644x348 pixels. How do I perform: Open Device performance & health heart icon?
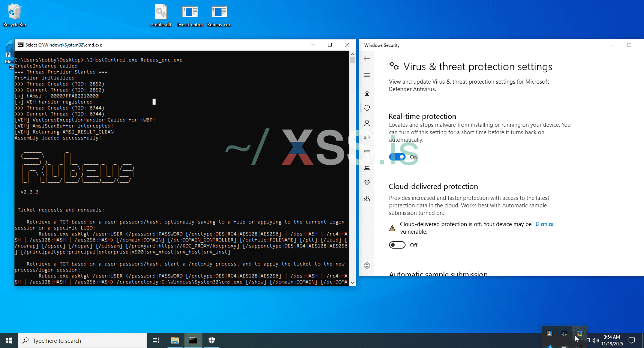[x=367, y=183]
